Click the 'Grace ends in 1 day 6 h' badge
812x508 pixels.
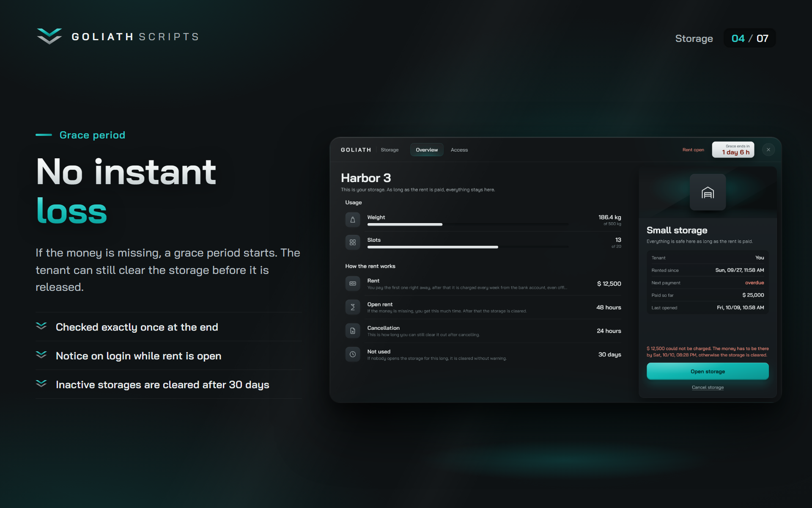pos(733,149)
